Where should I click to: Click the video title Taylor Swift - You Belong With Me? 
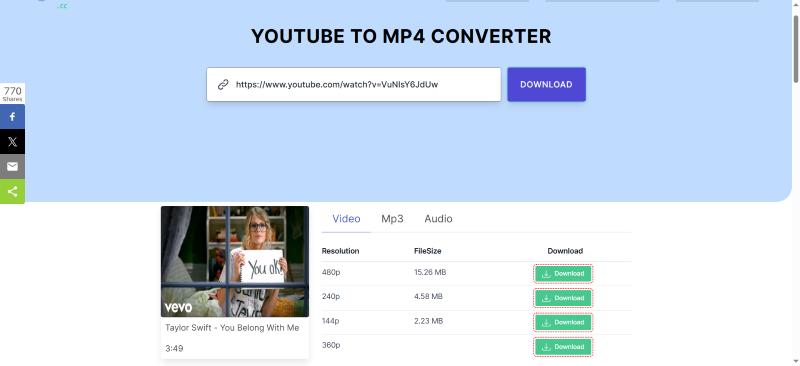pyautogui.click(x=232, y=328)
